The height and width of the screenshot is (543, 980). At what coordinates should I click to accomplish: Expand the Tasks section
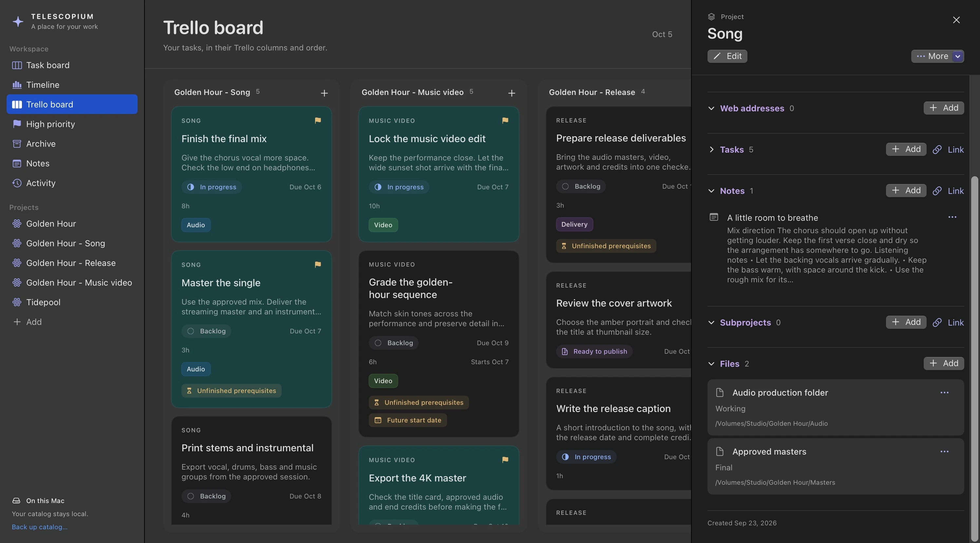tap(711, 150)
